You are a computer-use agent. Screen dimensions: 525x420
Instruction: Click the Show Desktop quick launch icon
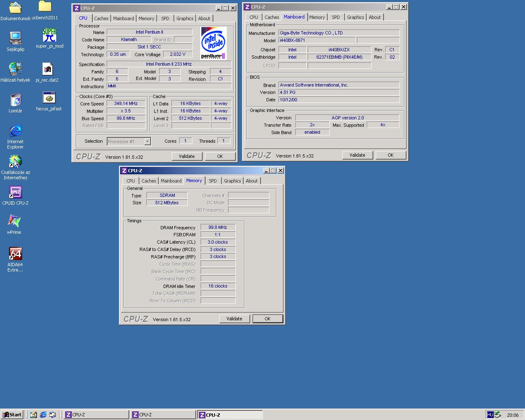pyautogui.click(x=34, y=415)
